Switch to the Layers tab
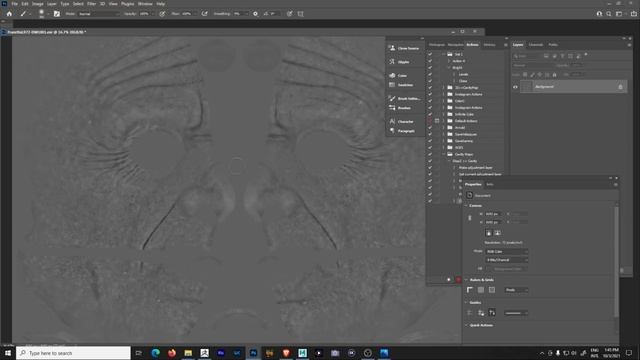 [x=518, y=45]
